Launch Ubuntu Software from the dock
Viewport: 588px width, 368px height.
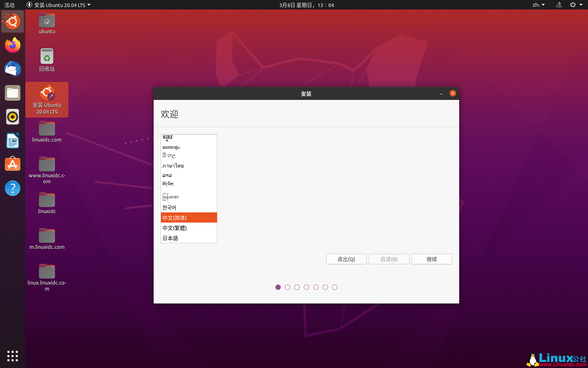(12, 164)
